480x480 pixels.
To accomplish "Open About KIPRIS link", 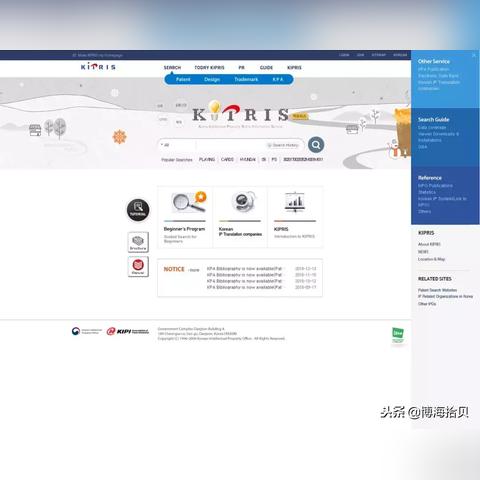I will click(429, 244).
